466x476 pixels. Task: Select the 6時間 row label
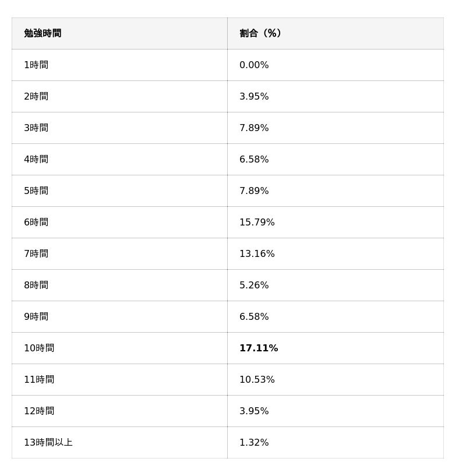click(x=36, y=223)
